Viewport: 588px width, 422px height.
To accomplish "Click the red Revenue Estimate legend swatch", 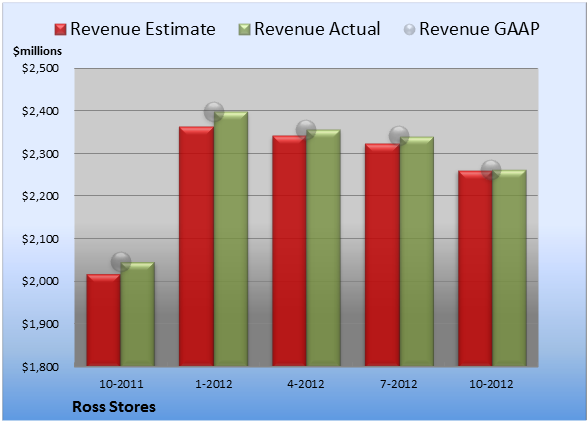I will pos(60,29).
